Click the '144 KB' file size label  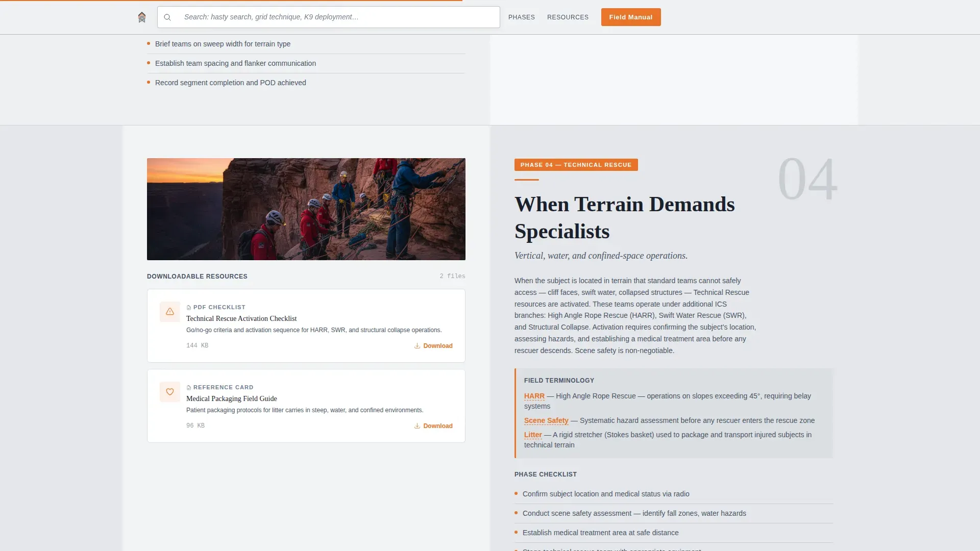197,345
